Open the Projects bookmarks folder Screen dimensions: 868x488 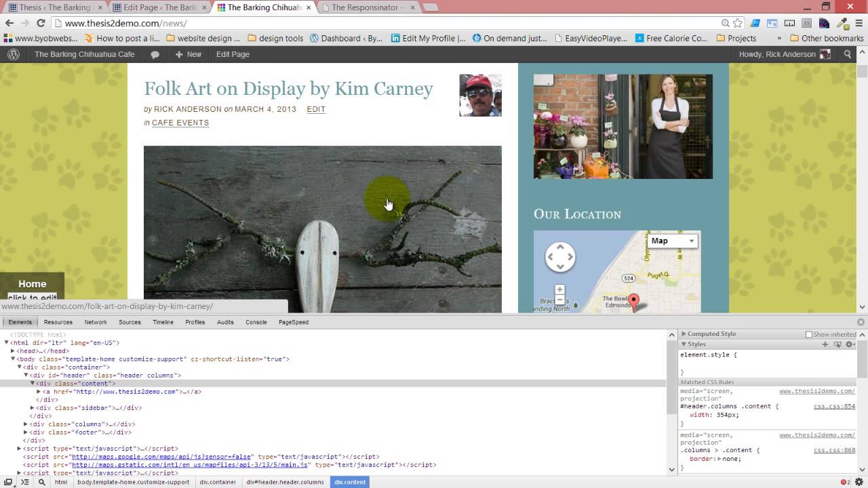click(x=736, y=38)
